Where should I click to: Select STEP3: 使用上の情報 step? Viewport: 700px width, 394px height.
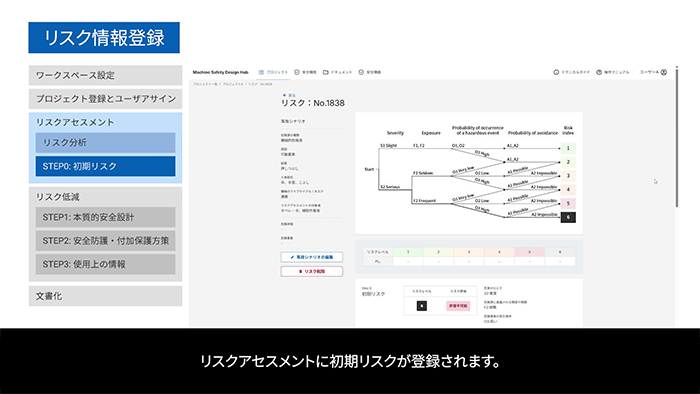105,264
